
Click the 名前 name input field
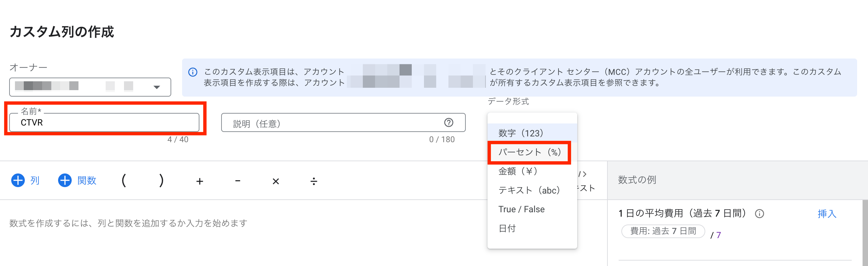coord(104,122)
